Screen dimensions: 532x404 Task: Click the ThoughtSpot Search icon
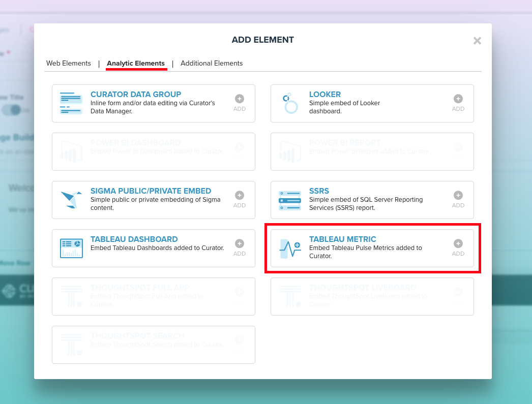click(71, 345)
